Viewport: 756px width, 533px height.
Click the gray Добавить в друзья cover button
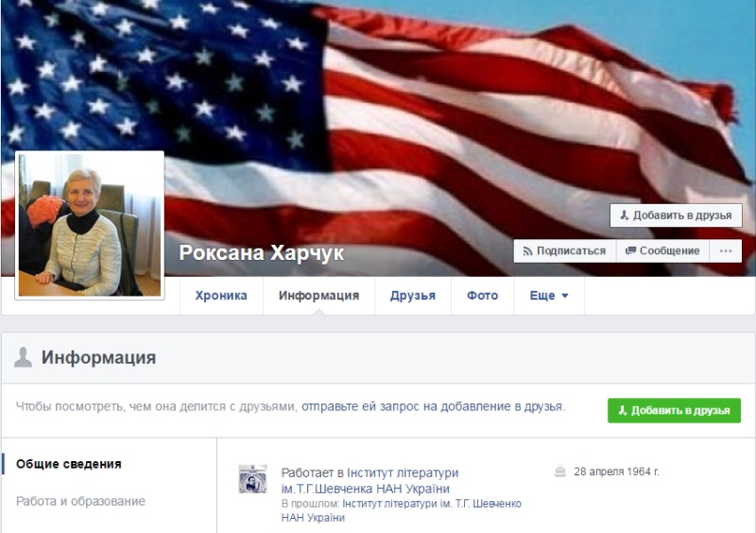pos(676,215)
